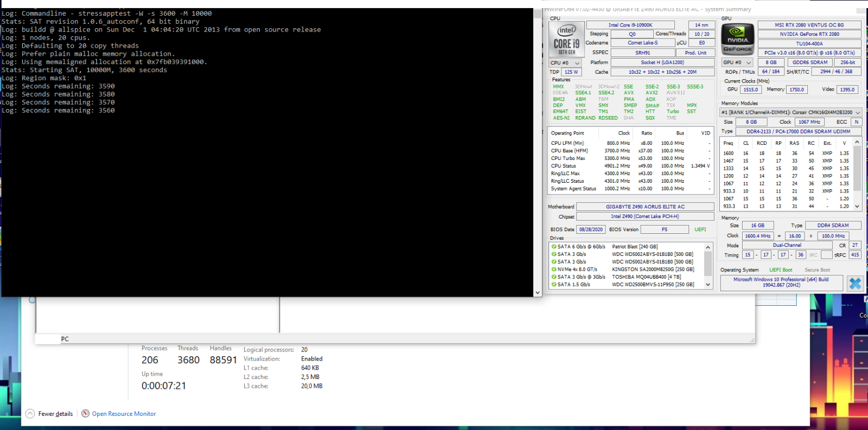Click the tRFC 415 value field
The image size is (868, 430).
[x=855, y=255]
